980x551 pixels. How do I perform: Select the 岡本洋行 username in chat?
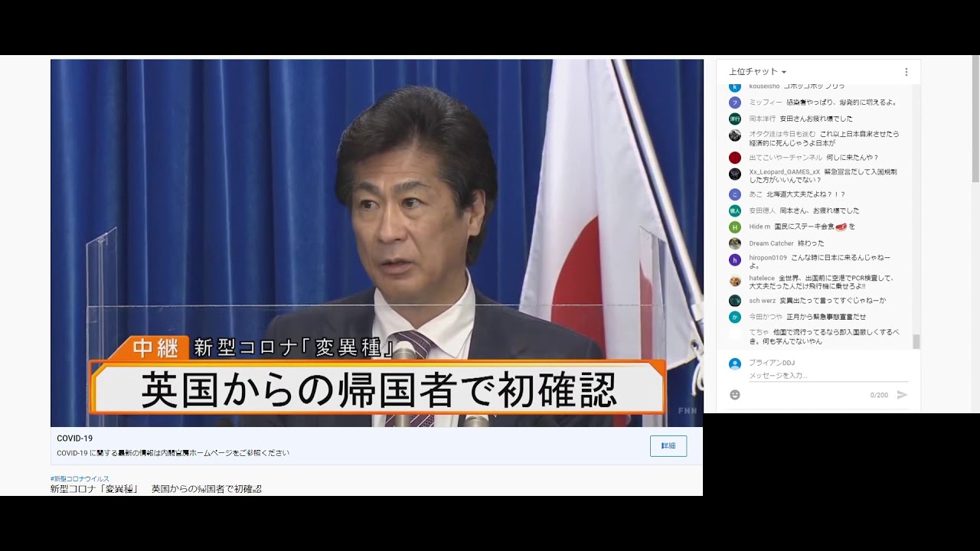click(x=763, y=119)
